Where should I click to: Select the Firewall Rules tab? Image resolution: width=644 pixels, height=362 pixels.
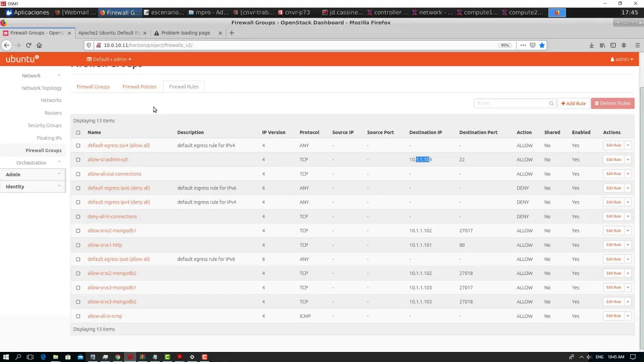pyautogui.click(x=184, y=87)
